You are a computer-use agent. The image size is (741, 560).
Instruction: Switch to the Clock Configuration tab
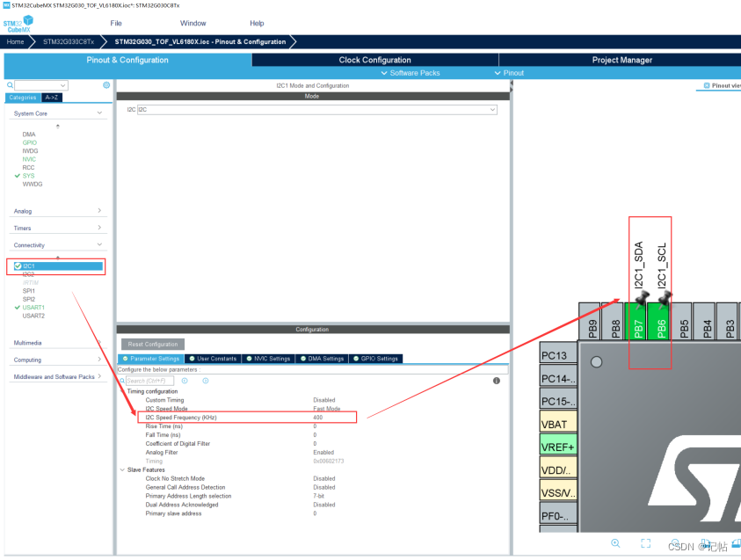click(x=374, y=60)
